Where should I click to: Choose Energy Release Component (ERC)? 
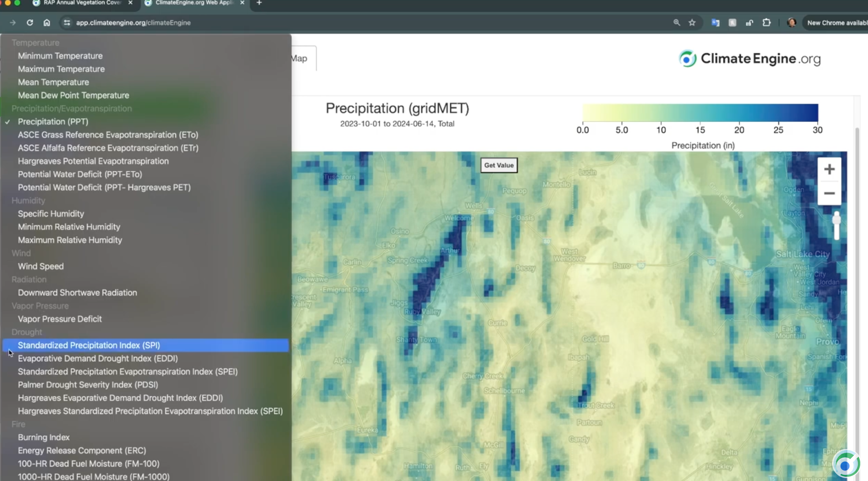pos(82,451)
